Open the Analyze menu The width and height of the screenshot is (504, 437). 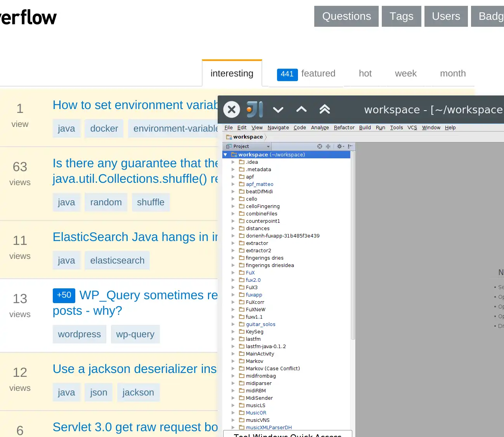click(320, 127)
